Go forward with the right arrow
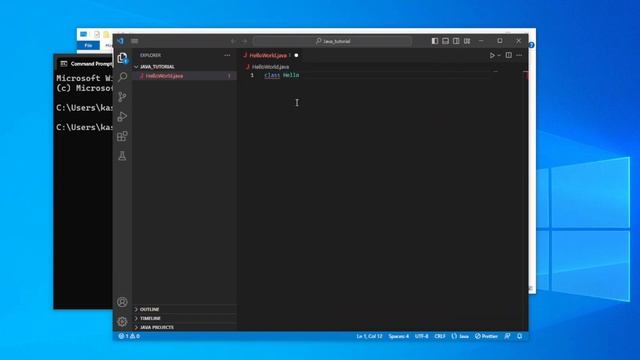Image resolution: width=640 pixels, height=360 pixels. [244, 41]
